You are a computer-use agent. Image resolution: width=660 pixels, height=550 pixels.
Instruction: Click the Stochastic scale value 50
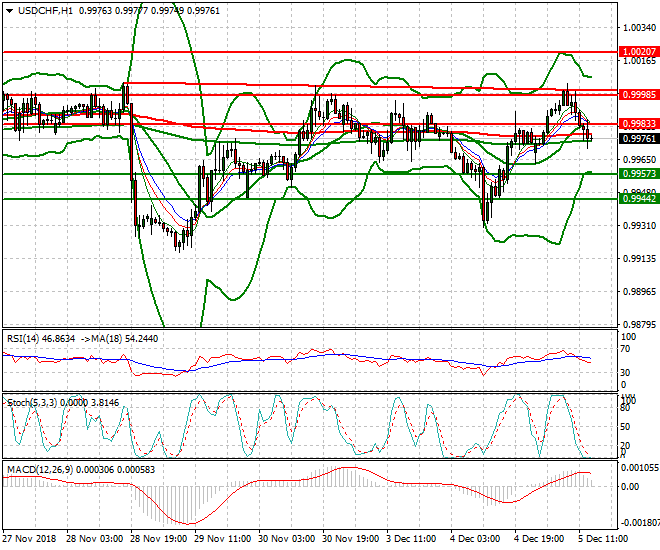[x=626, y=427]
